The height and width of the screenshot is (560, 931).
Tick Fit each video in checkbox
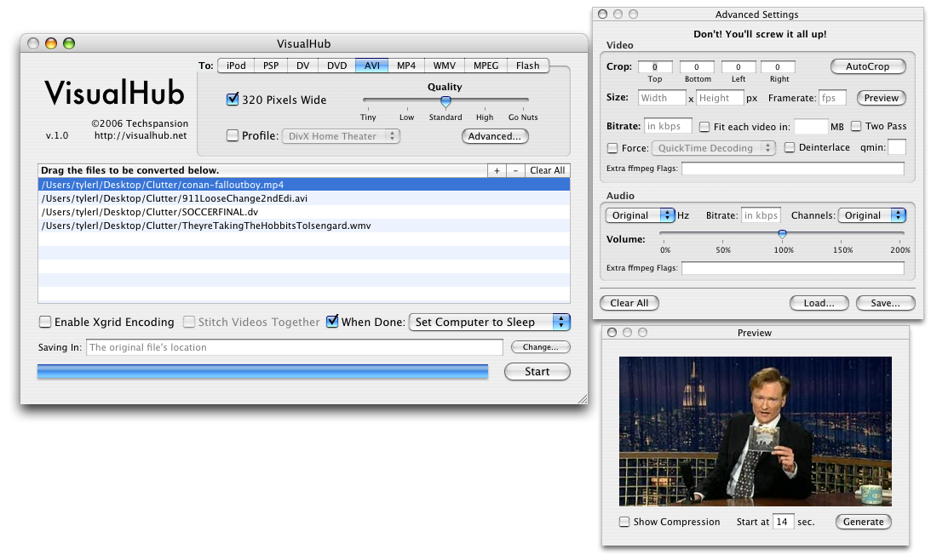(704, 126)
